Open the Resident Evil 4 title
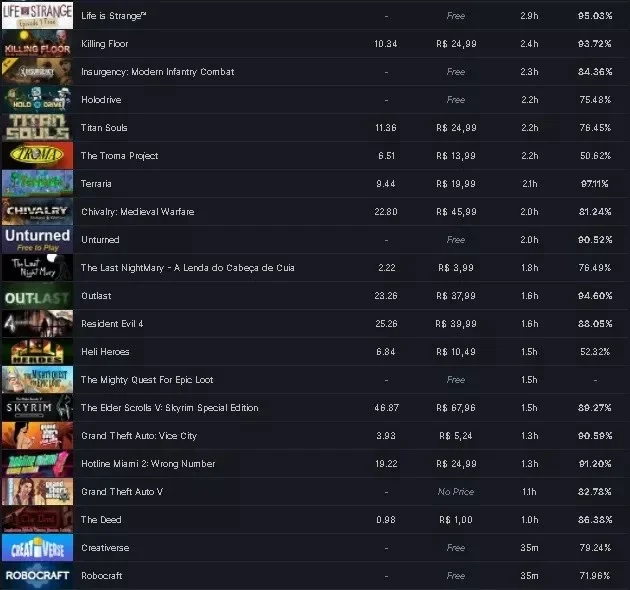The height and width of the screenshot is (590, 630). pos(112,324)
